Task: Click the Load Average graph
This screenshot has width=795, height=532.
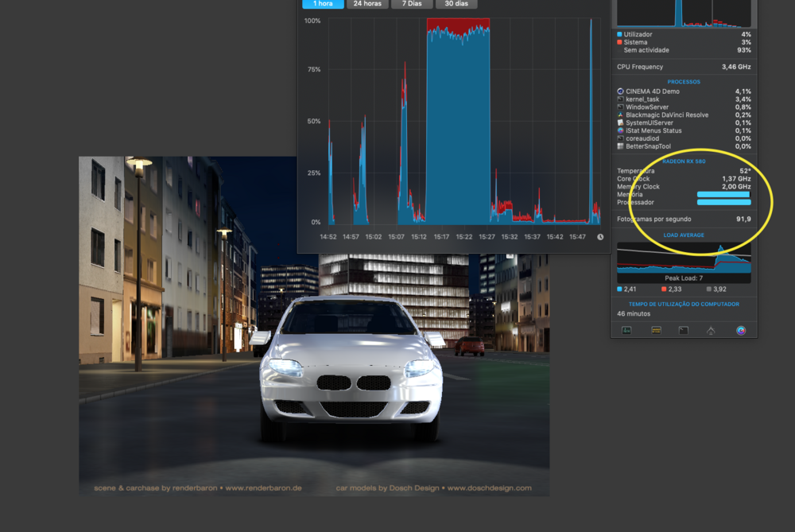Action: 684,258
